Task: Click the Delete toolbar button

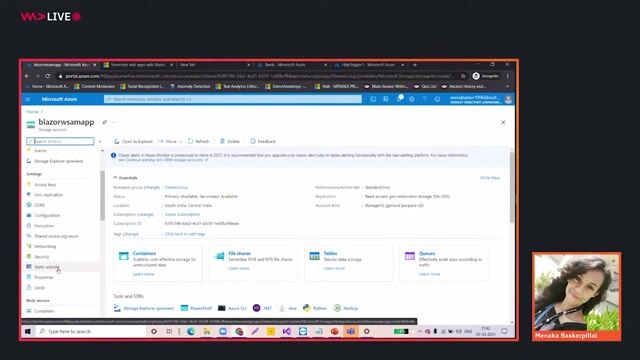Action: (x=230, y=141)
